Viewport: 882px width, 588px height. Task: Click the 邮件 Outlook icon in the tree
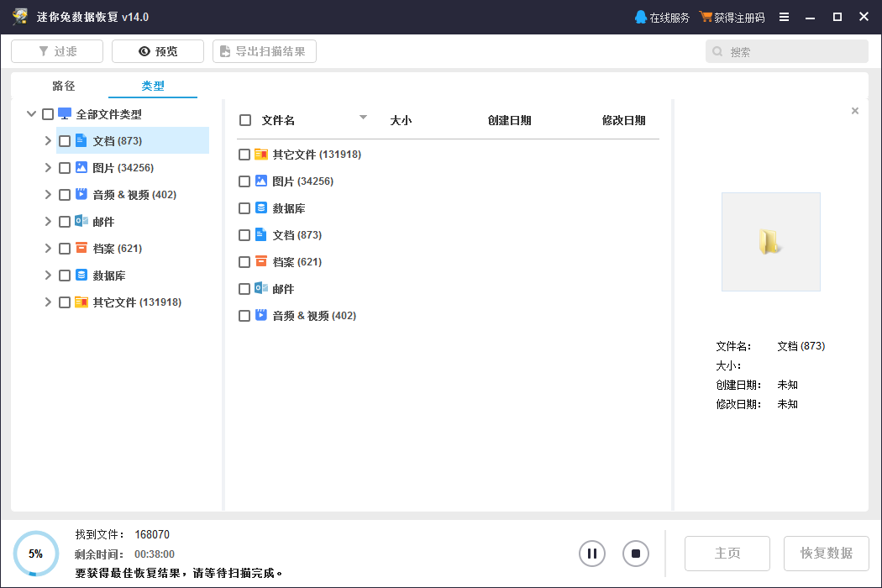(81, 222)
